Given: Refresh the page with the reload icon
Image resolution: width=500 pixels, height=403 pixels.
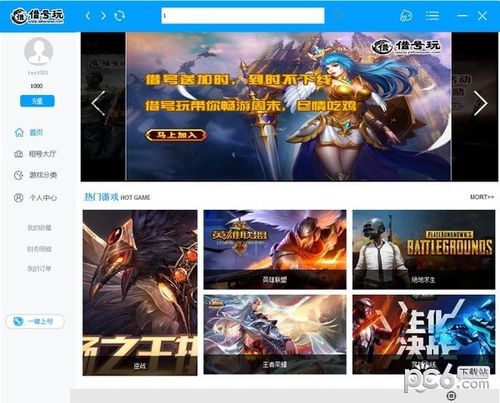Looking at the screenshot, I should point(119,16).
